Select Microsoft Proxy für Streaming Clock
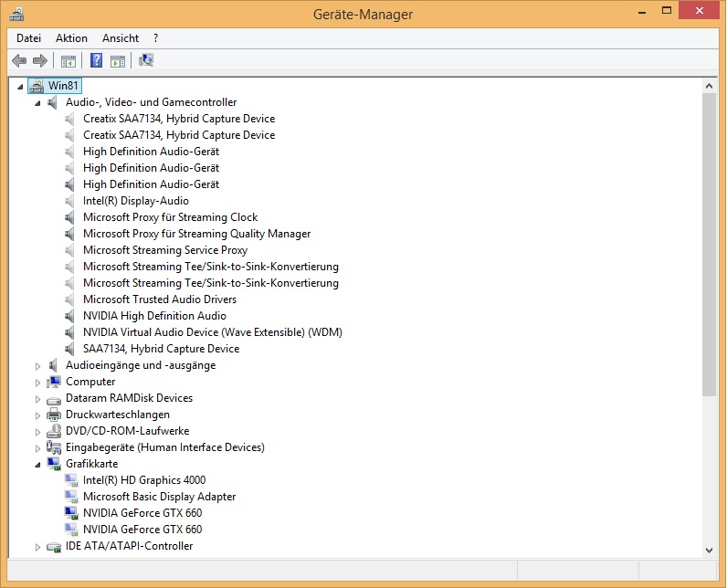 (170, 217)
